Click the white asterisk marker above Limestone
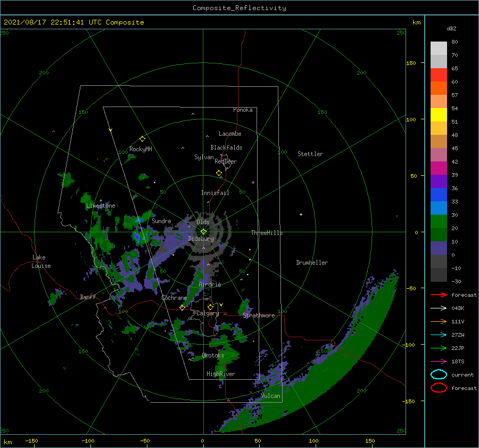 (101, 201)
